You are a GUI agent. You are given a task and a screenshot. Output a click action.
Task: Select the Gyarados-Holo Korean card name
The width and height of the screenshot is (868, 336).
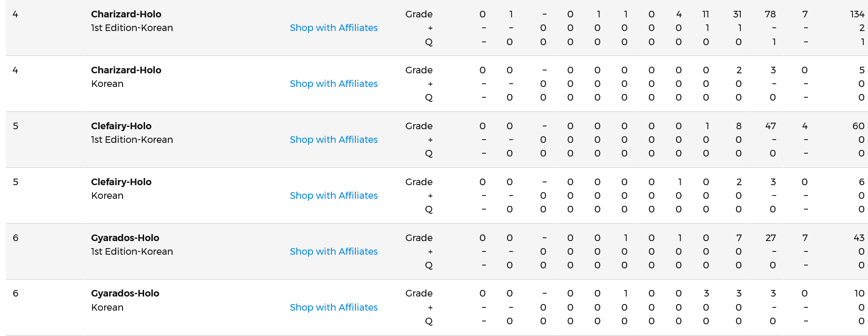click(125, 293)
